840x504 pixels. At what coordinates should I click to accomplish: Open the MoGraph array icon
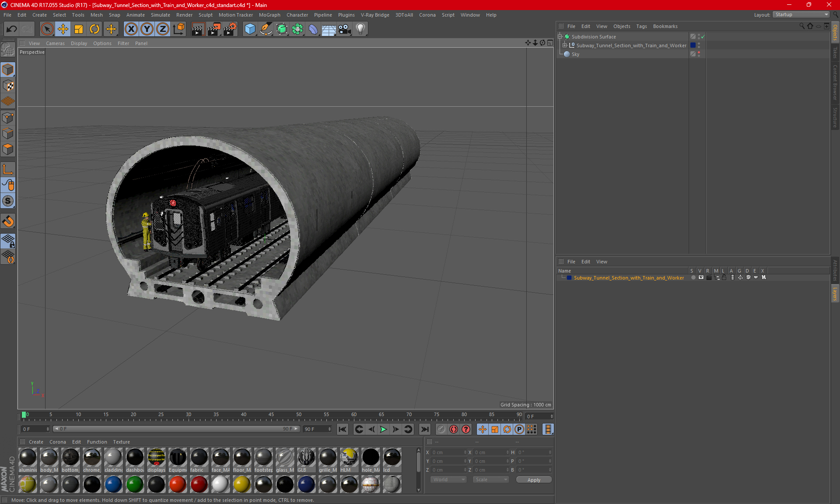point(297,29)
